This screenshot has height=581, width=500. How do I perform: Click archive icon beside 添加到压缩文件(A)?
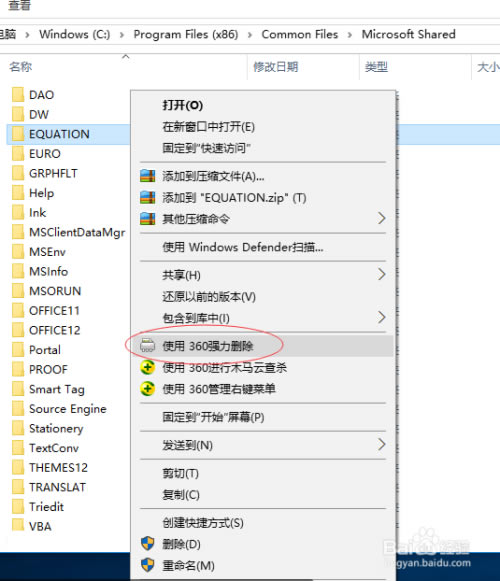click(x=148, y=176)
